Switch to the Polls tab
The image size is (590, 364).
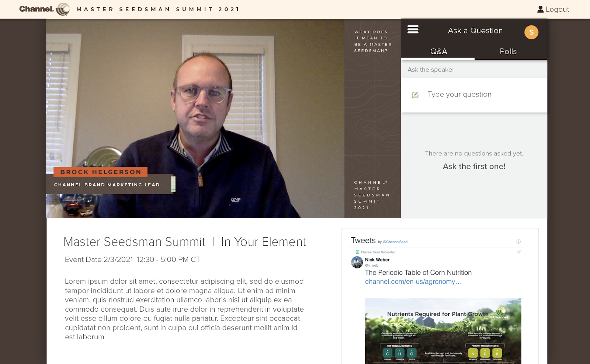(x=508, y=52)
